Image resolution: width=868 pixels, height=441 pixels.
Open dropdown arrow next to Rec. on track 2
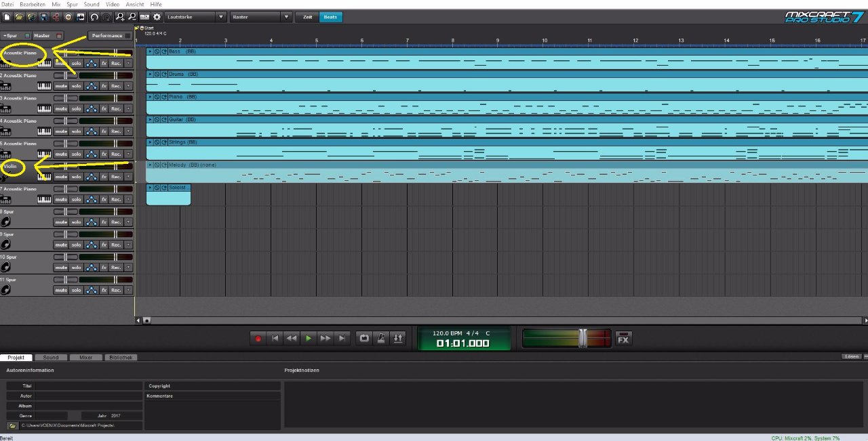[128, 86]
